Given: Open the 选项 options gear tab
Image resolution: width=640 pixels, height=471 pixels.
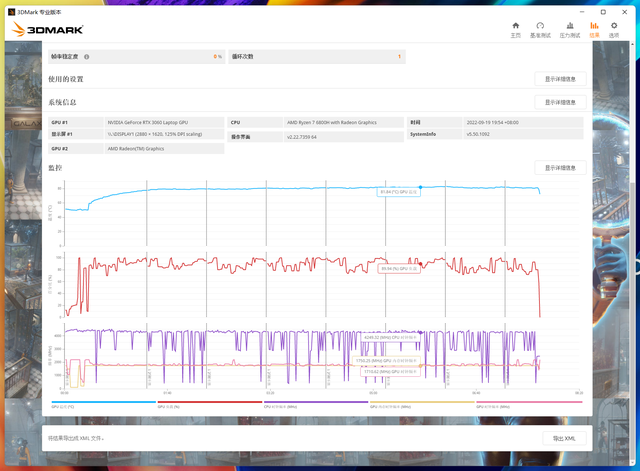Looking at the screenshot, I should point(614,30).
